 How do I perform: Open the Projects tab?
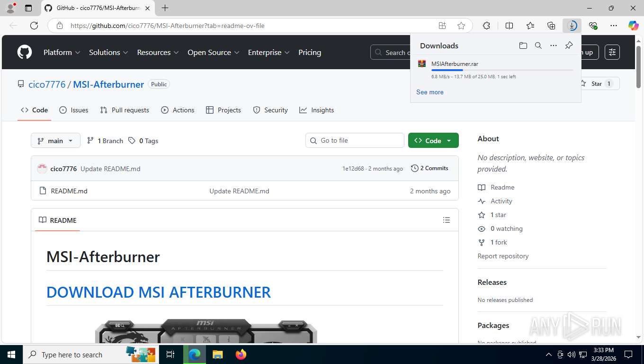click(x=224, y=110)
